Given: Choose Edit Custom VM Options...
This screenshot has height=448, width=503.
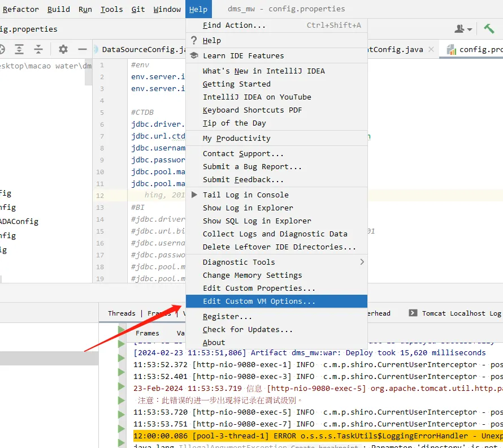Looking at the screenshot, I should pos(276,301).
